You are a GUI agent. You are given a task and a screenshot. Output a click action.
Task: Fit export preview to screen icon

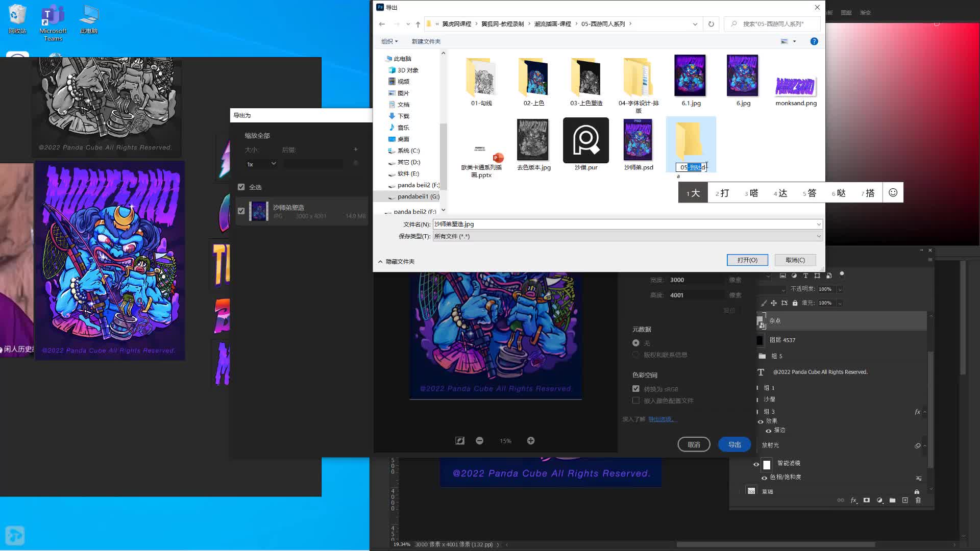[460, 441]
